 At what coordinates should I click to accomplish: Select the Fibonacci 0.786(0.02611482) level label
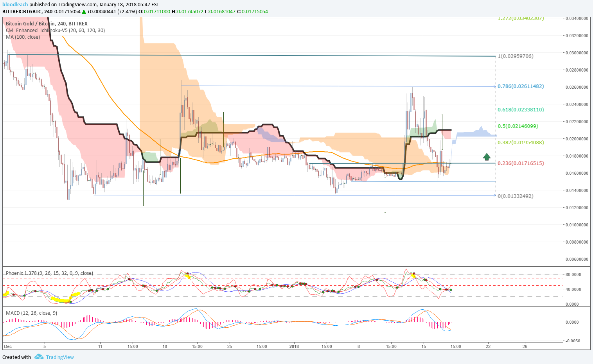pyautogui.click(x=521, y=86)
